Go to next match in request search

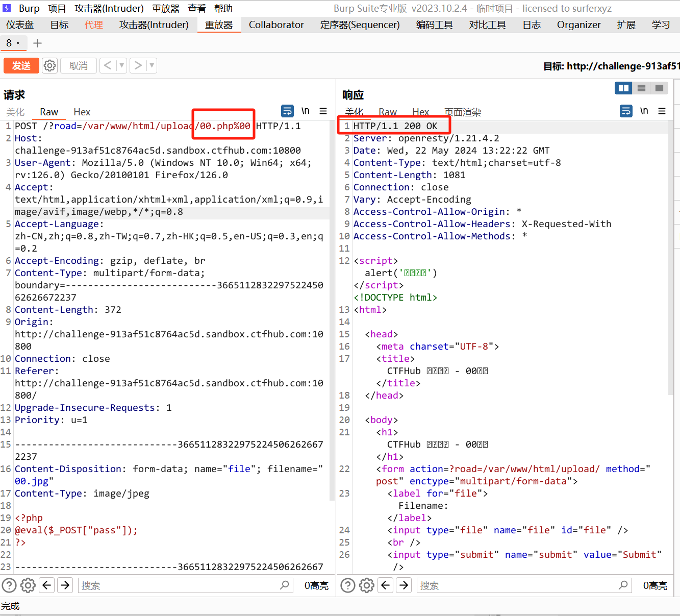65,585
